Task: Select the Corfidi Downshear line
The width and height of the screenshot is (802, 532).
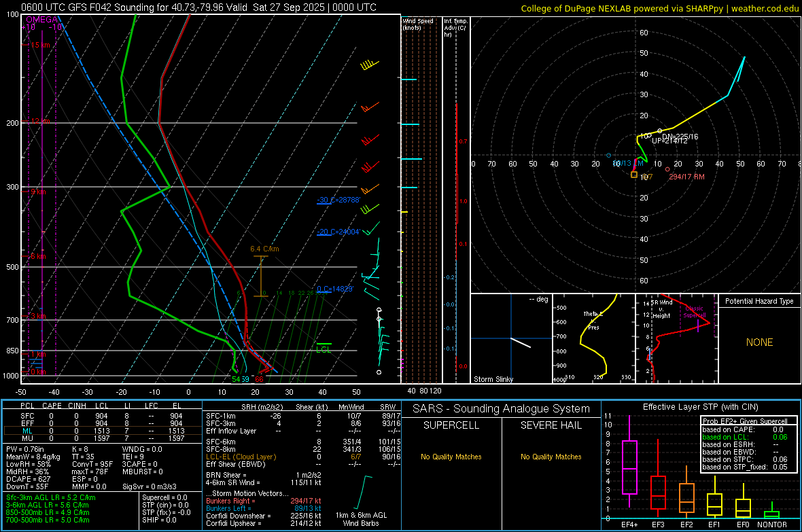Action: [x=263, y=516]
